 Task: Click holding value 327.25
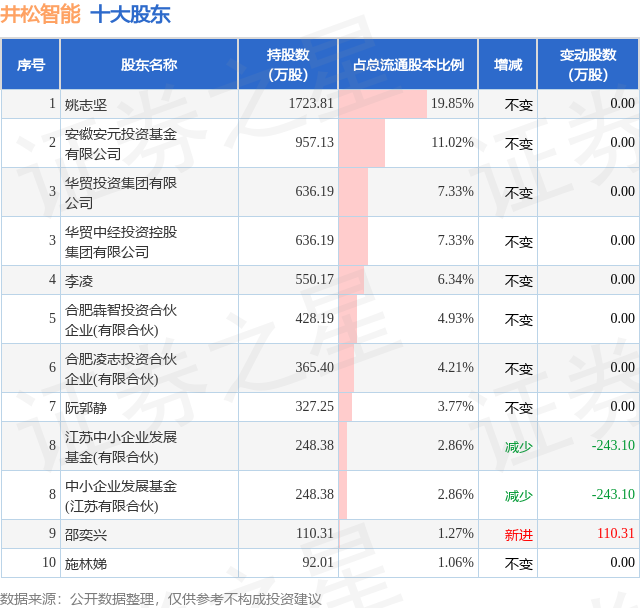pos(314,407)
